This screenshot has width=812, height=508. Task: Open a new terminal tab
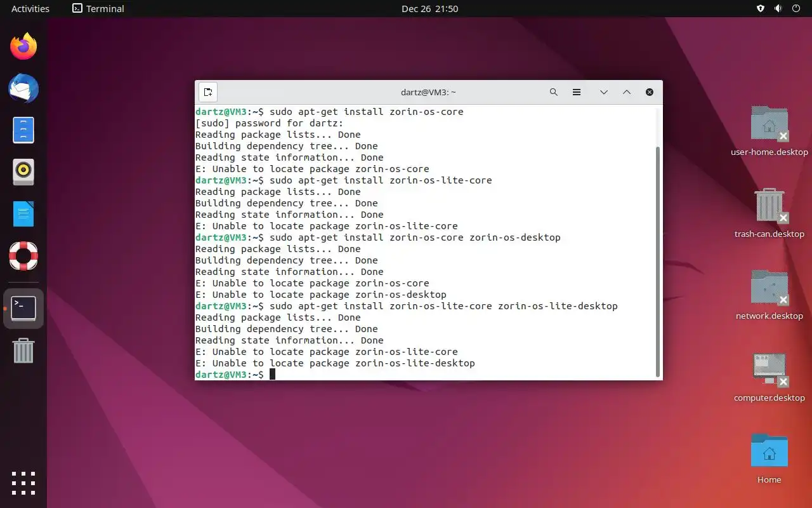208,92
